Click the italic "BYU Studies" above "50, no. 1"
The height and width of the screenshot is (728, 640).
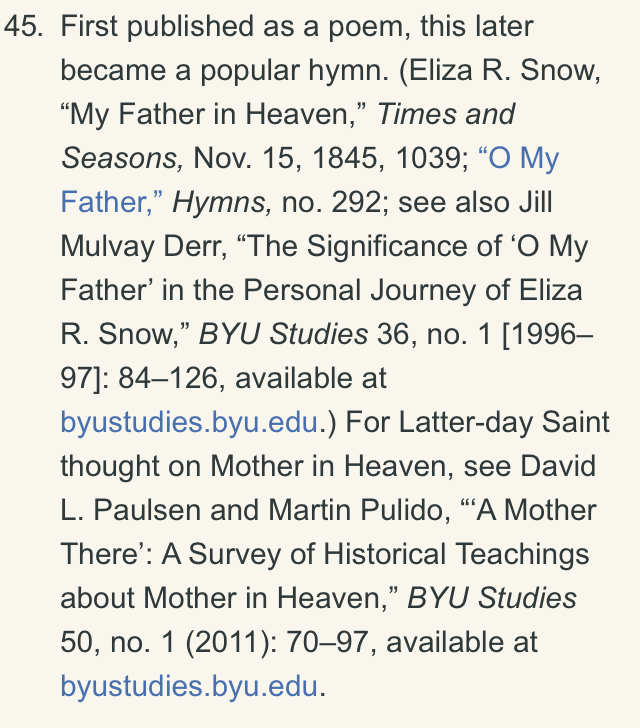click(492, 598)
